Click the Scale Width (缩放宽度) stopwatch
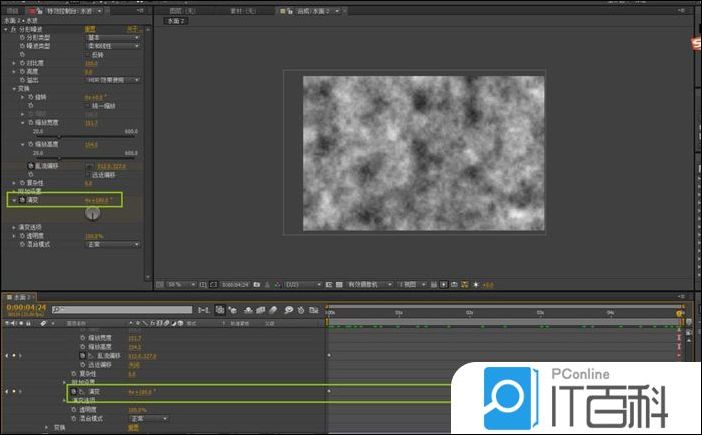 point(31,123)
